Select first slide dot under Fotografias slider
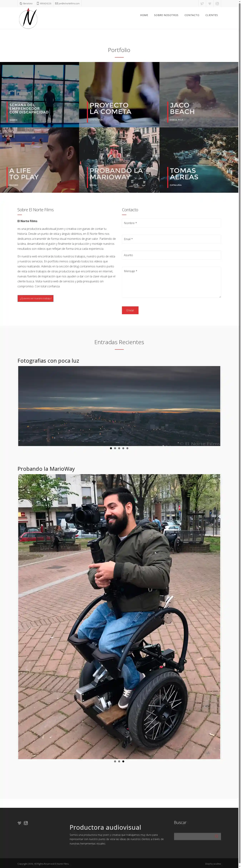The width and height of the screenshot is (241, 868). (x=111, y=448)
